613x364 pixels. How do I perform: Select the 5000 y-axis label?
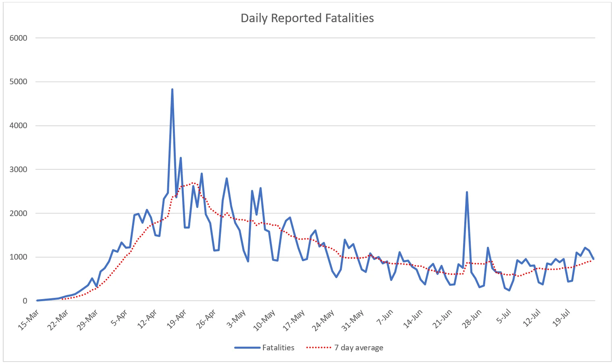click(19, 82)
